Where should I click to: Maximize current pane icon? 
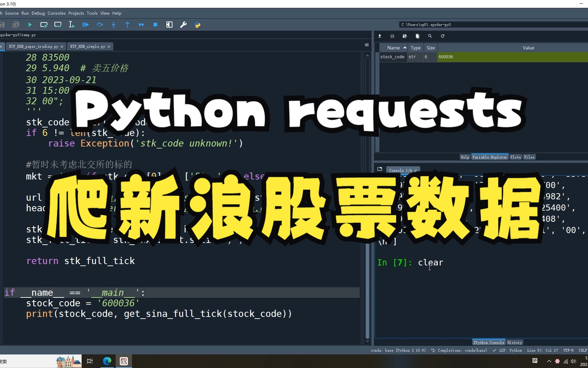click(169, 25)
